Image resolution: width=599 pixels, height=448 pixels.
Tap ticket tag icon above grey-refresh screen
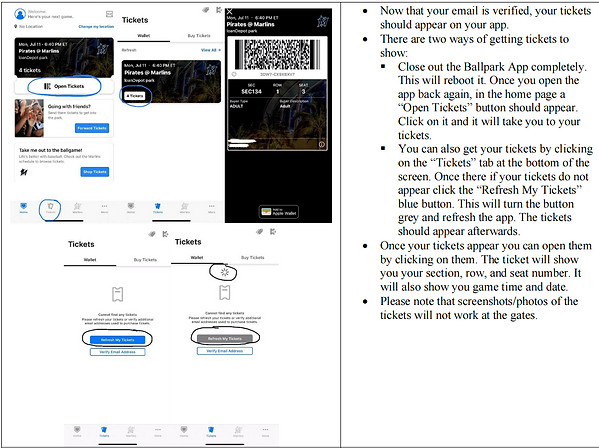click(x=259, y=231)
